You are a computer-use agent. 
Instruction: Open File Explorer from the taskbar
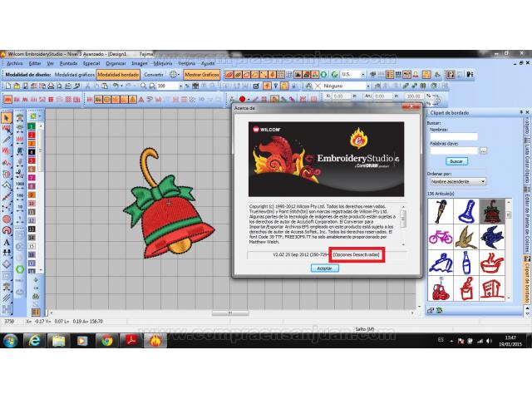tap(58, 340)
